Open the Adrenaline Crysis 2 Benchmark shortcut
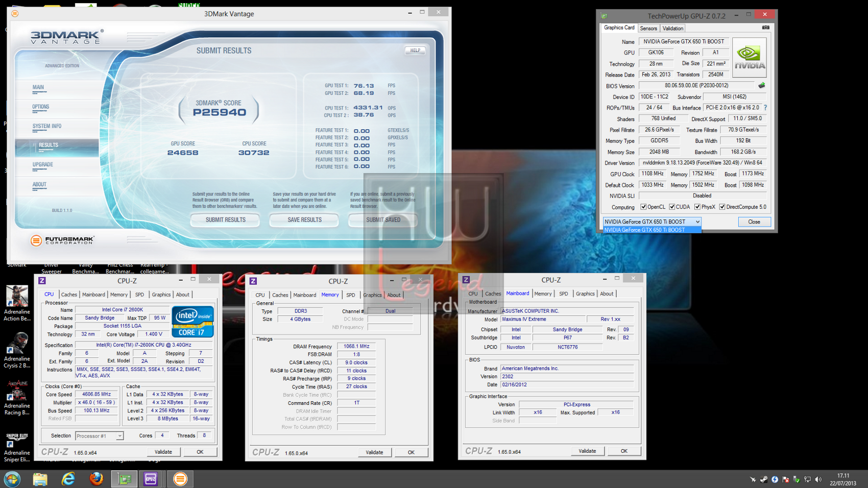This screenshot has width=868, height=488. 17,351
